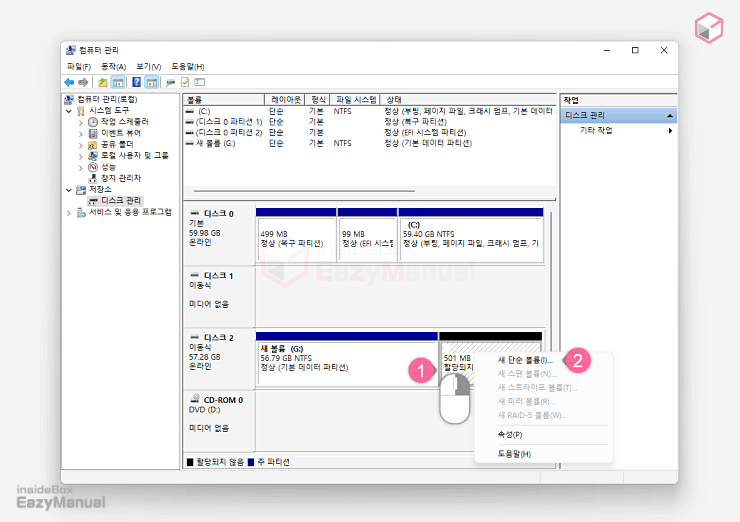
Task: Select 서비스 및 응용 프로그램 tree item
Action: tap(130, 212)
